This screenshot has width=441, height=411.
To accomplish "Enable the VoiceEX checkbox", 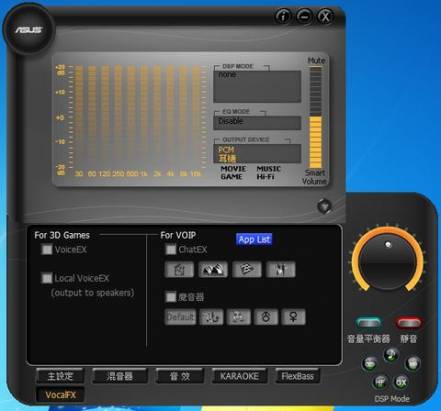I will pos(47,249).
